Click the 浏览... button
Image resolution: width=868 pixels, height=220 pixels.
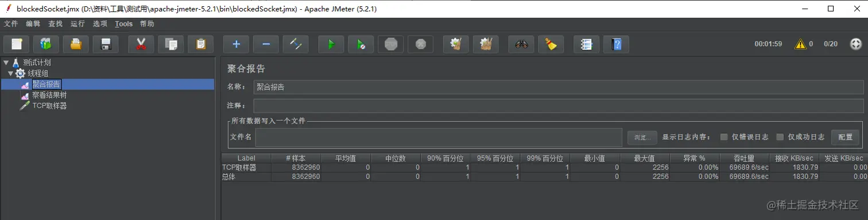click(x=642, y=137)
